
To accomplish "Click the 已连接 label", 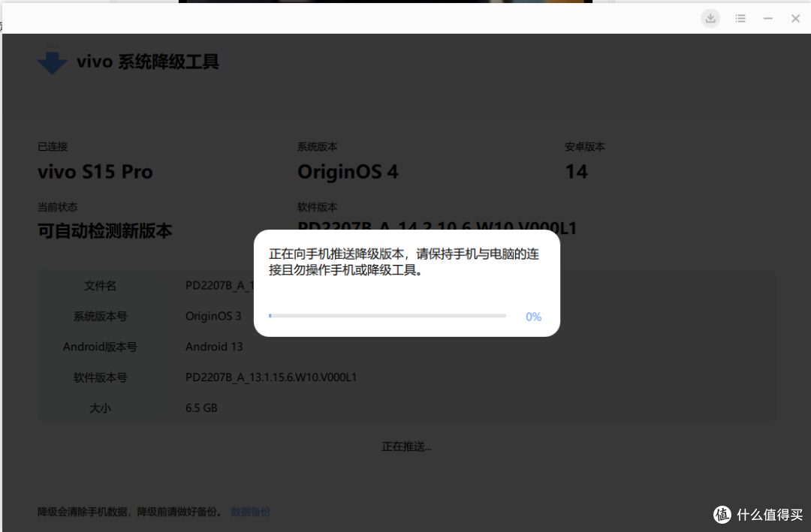I will (x=53, y=147).
